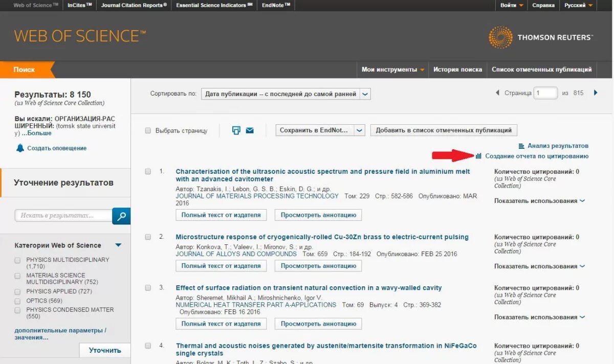Open the InCites top tab
This screenshot has width=614, height=364.
(80, 5)
